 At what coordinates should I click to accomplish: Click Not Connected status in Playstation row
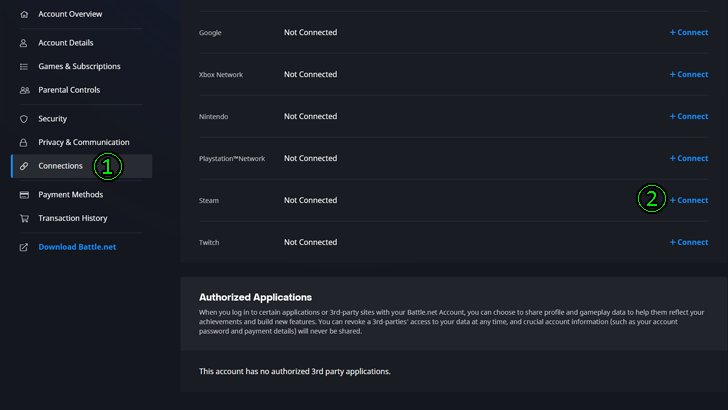point(311,158)
